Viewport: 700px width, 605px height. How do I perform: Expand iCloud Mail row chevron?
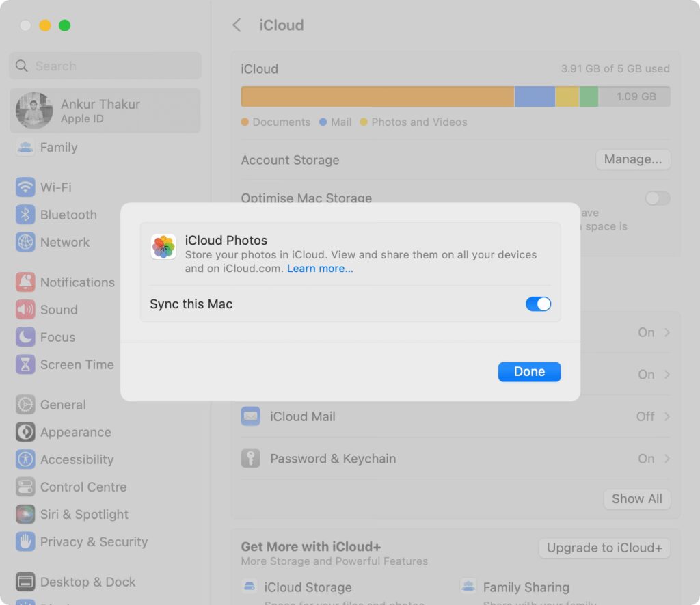(x=667, y=416)
